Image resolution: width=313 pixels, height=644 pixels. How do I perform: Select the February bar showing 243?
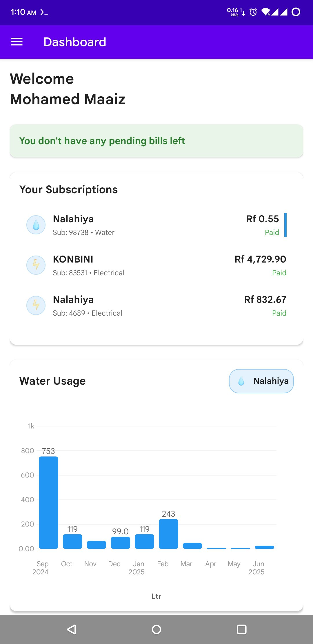(168, 534)
